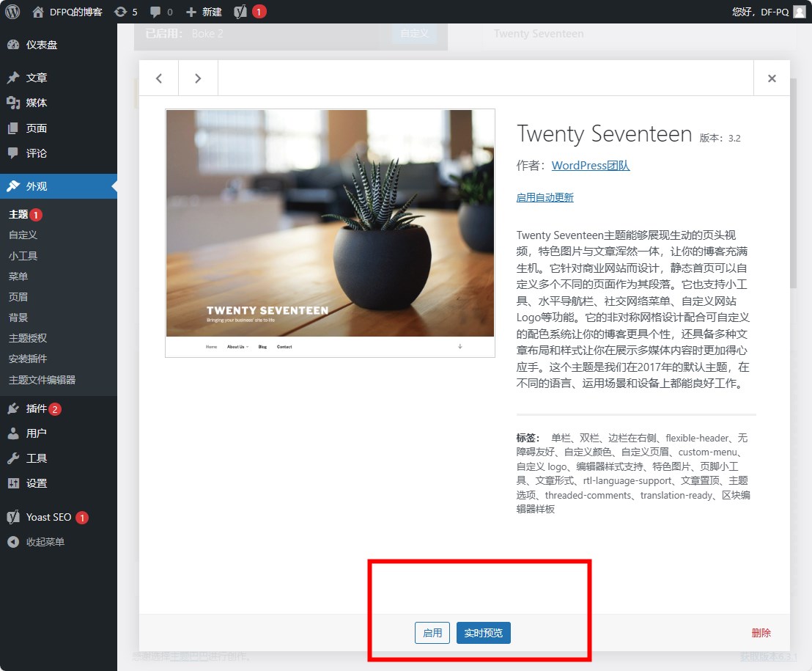This screenshot has width=812, height=671.
Task: Open the 主题文件编辑器 submenu item
Action: pyautogui.click(x=42, y=380)
